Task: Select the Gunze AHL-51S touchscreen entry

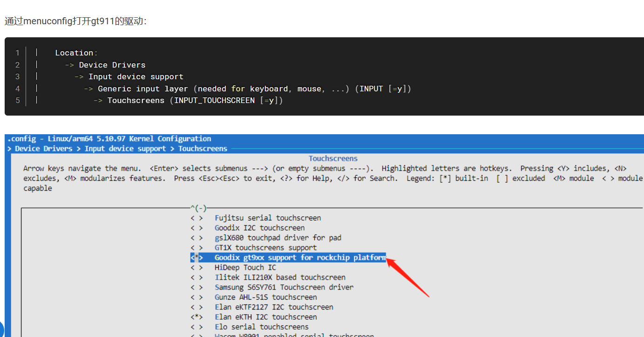Action: (x=265, y=297)
